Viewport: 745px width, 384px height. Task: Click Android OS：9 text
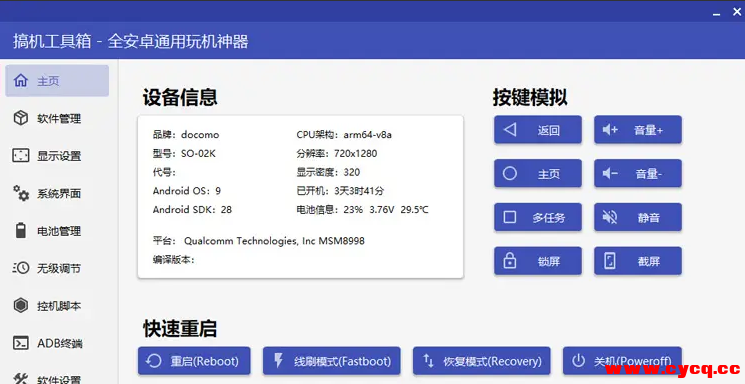(187, 191)
